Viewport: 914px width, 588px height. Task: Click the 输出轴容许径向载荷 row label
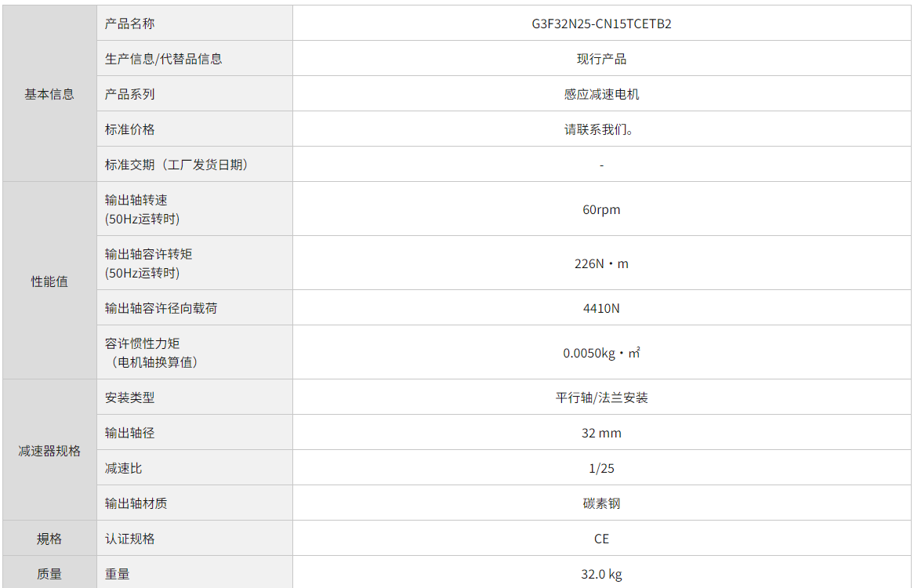pos(161,308)
